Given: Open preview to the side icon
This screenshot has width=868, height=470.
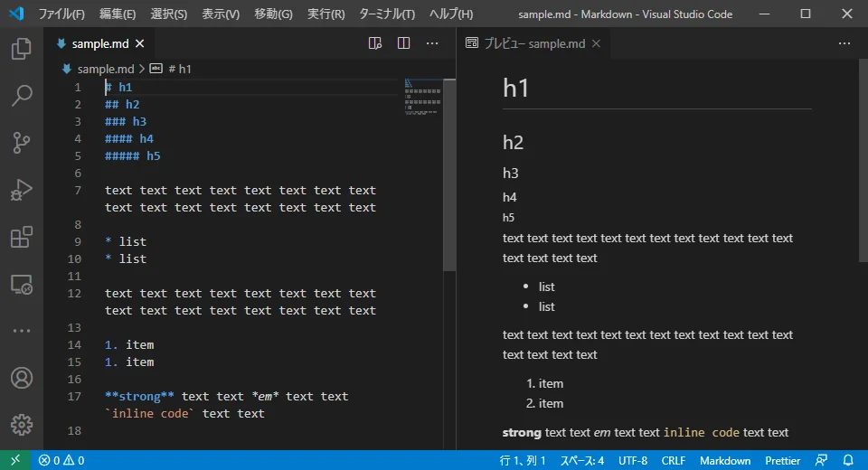Looking at the screenshot, I should pos(375,43).
